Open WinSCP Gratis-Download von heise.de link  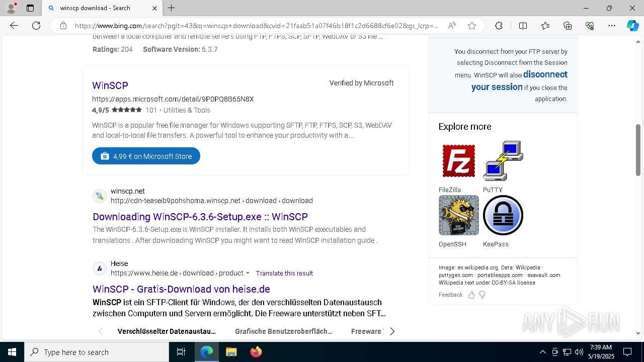click(x=181, y=289)
